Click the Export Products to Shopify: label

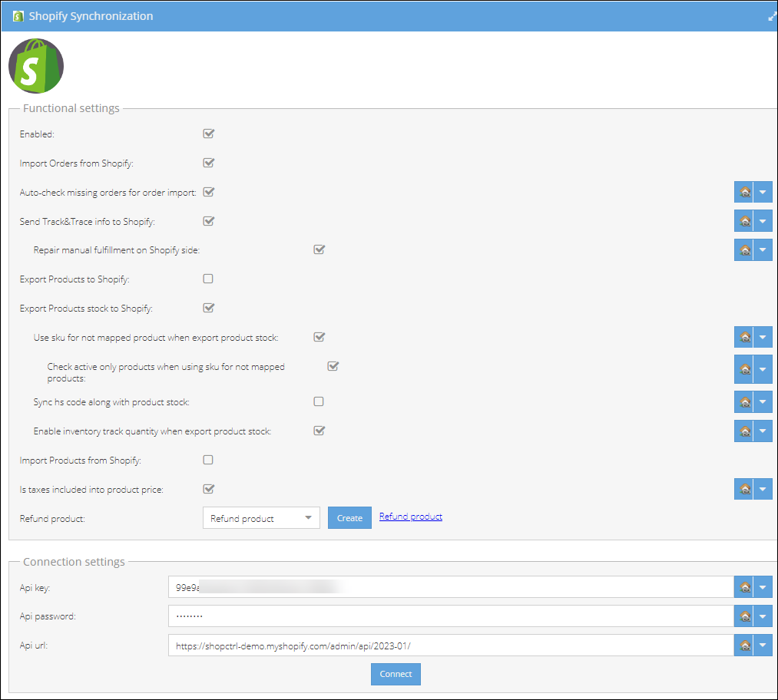[74, 279]
